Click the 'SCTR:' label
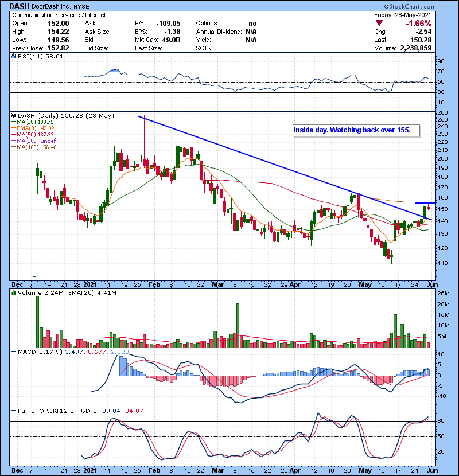This screenshot has height=476, width=459. (x=204, y=48)
